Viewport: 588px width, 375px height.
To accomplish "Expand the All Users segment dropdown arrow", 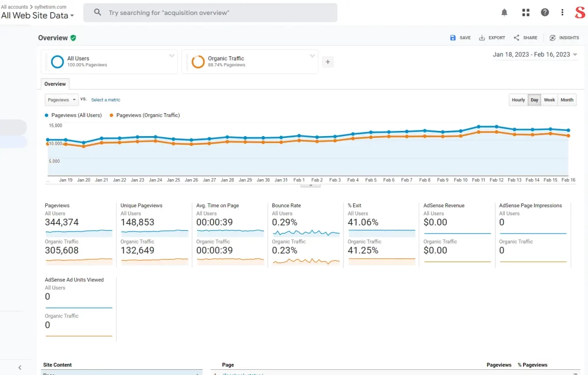I will coord(172,56).
